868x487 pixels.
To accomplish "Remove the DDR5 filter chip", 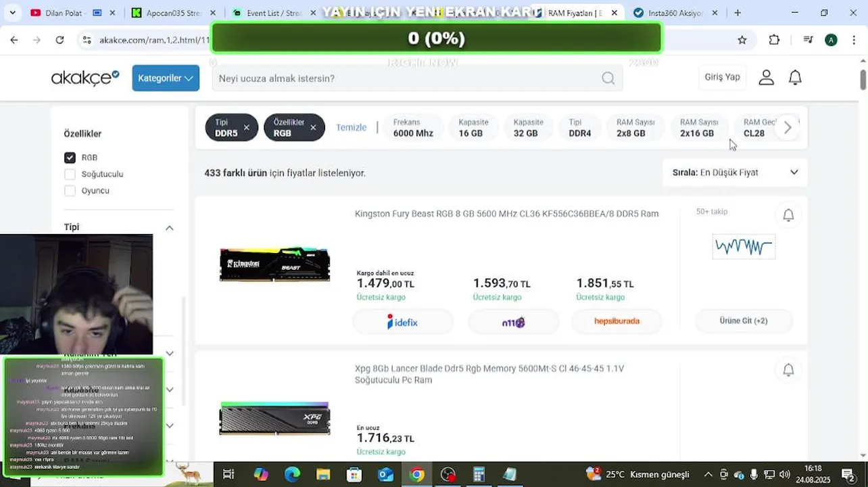I will coord(246,127).
